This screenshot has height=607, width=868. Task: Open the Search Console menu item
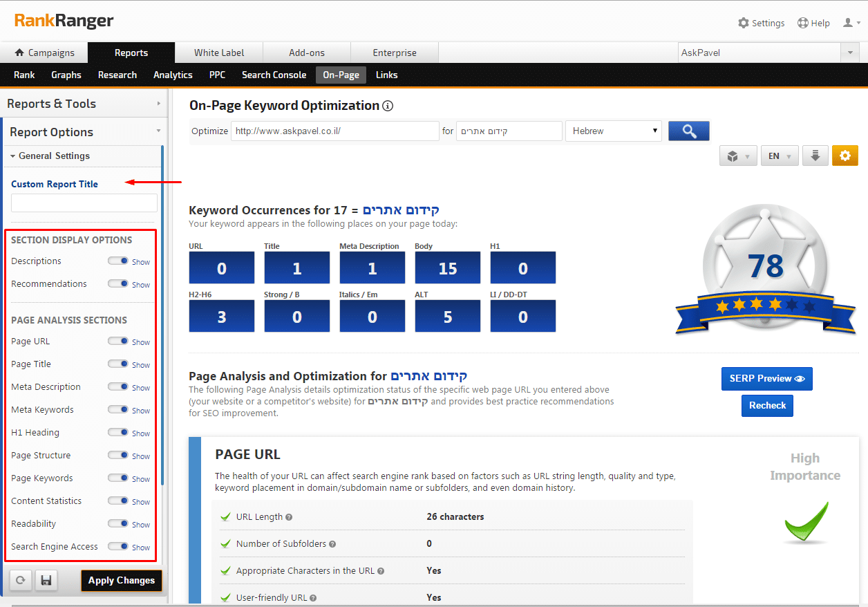tap(274, 75)
